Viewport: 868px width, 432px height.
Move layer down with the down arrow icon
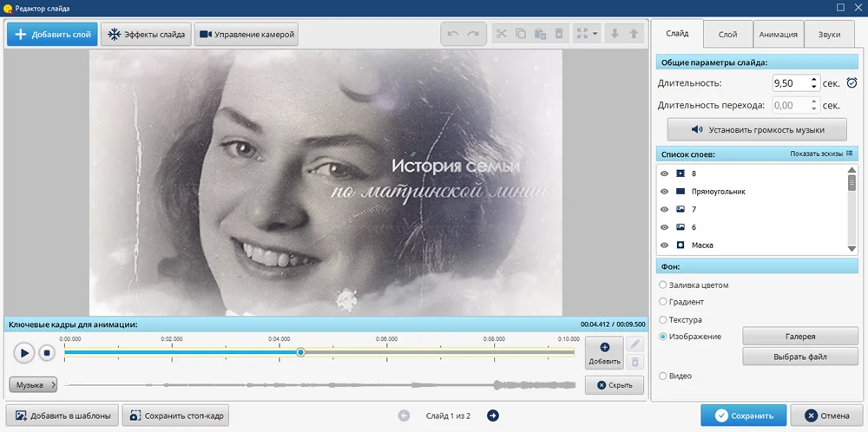615,34
